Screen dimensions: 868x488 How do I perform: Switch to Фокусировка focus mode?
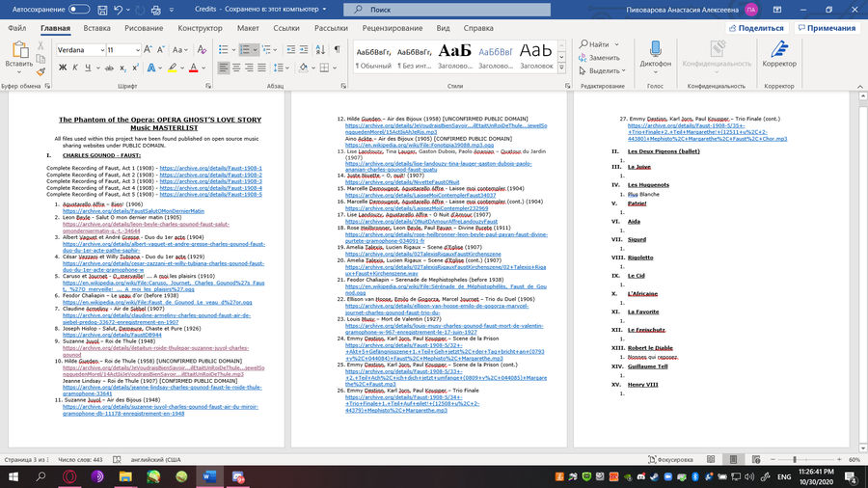point(670,460)
